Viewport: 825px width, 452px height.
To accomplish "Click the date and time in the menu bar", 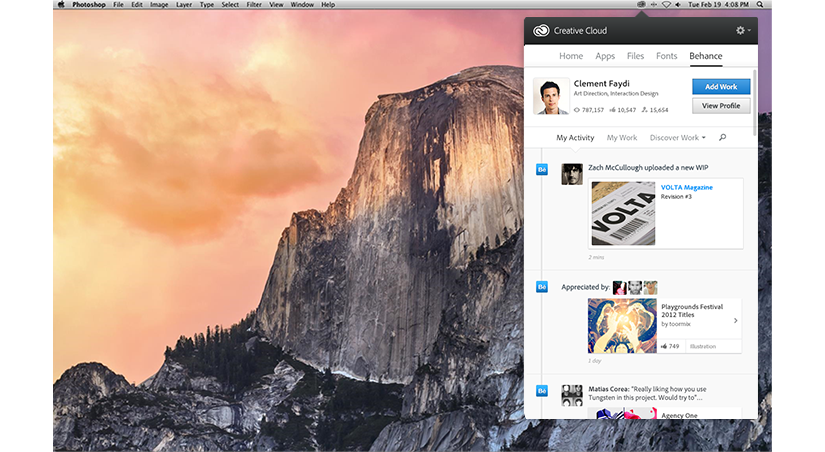I will 718,4.
